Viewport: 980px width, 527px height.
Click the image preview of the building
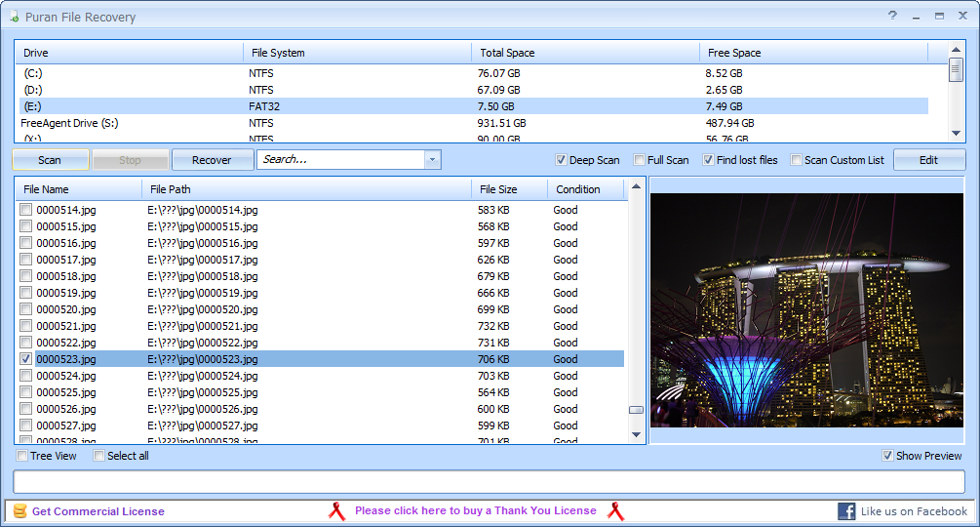(806, 310)
